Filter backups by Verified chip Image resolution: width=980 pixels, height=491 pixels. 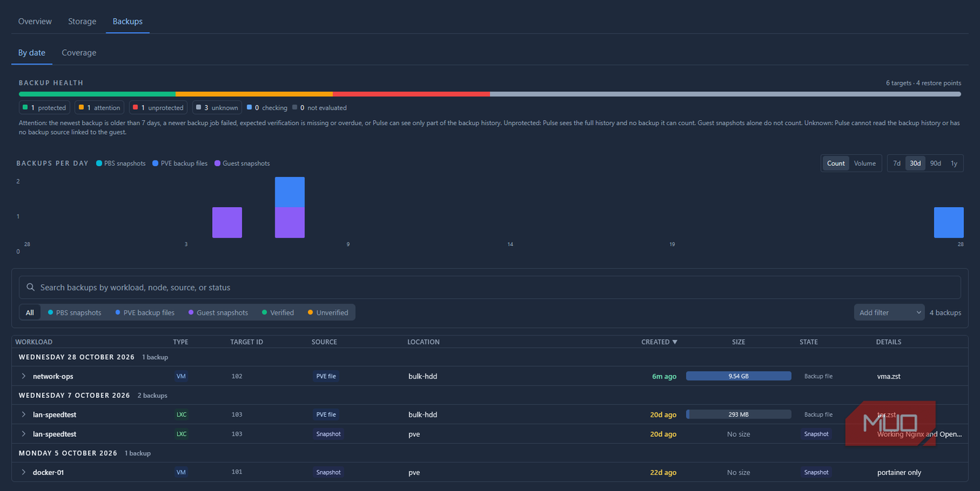click(x=278, y=313)
